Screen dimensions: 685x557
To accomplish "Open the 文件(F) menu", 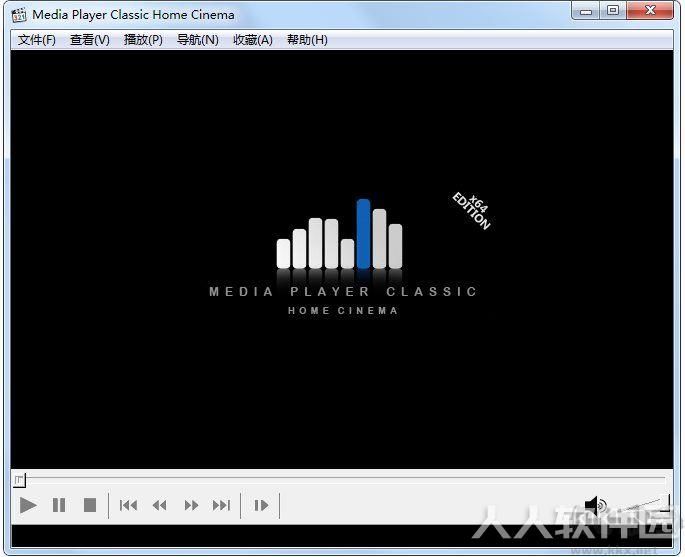I will point(37,40).
